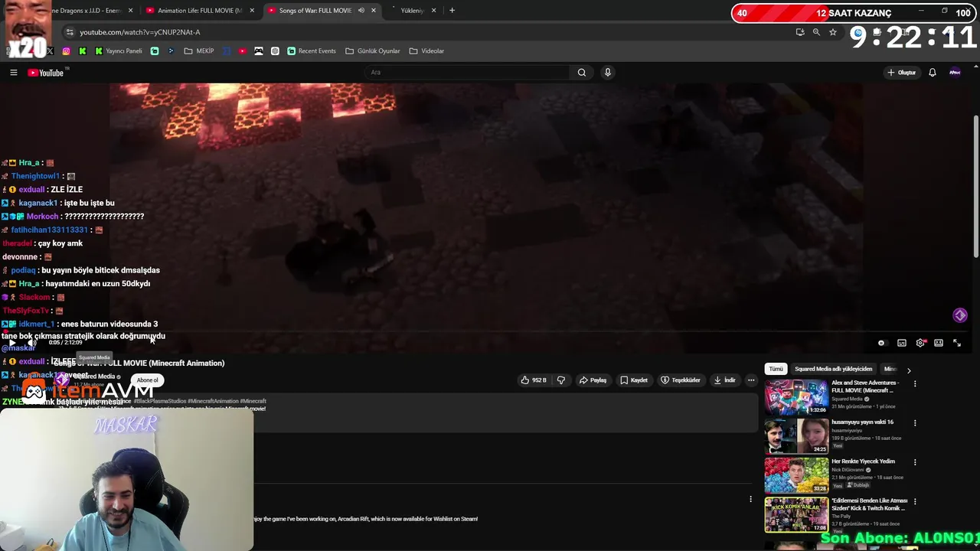
Task: Open options for Alex and Steve Adventures
Action: click(915, 383)
